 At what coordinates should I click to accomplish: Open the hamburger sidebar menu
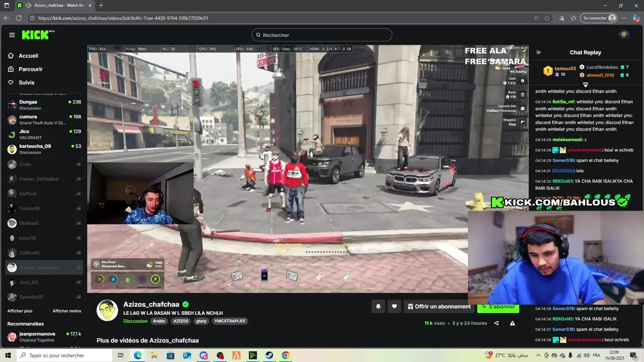pos(12,35)
